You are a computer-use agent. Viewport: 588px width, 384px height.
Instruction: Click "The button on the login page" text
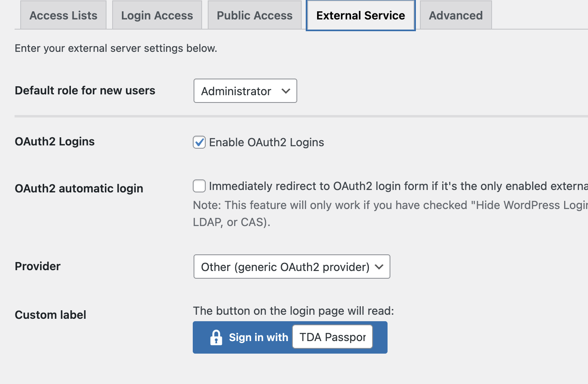click(x=293, y=311)
